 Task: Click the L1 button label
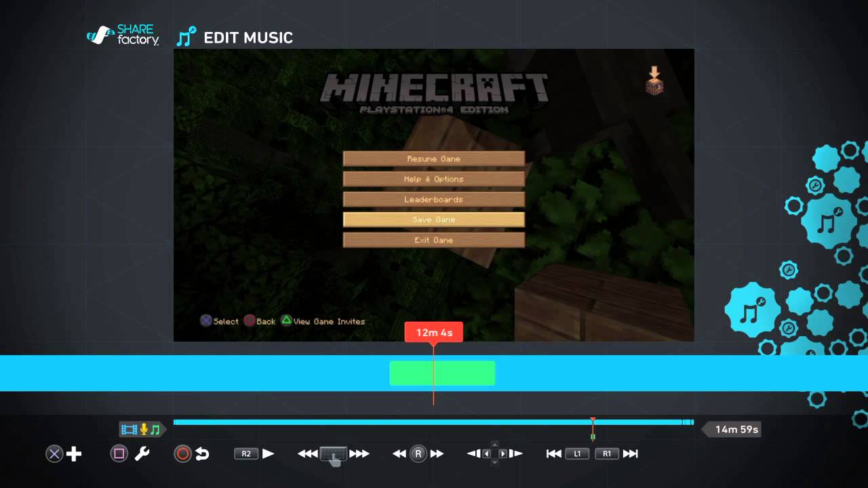pyautogui.click(x=577, y=454)
